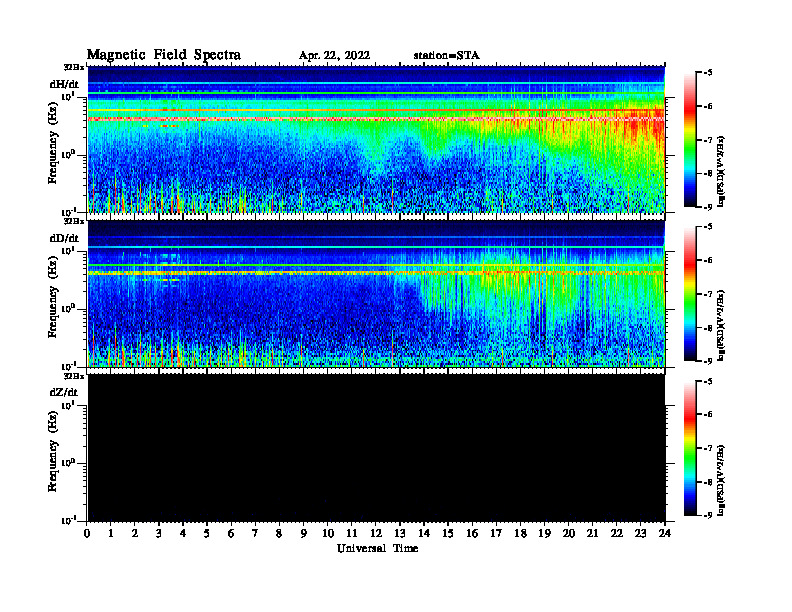Click hour 20 on the time axis

click(569, 533)
